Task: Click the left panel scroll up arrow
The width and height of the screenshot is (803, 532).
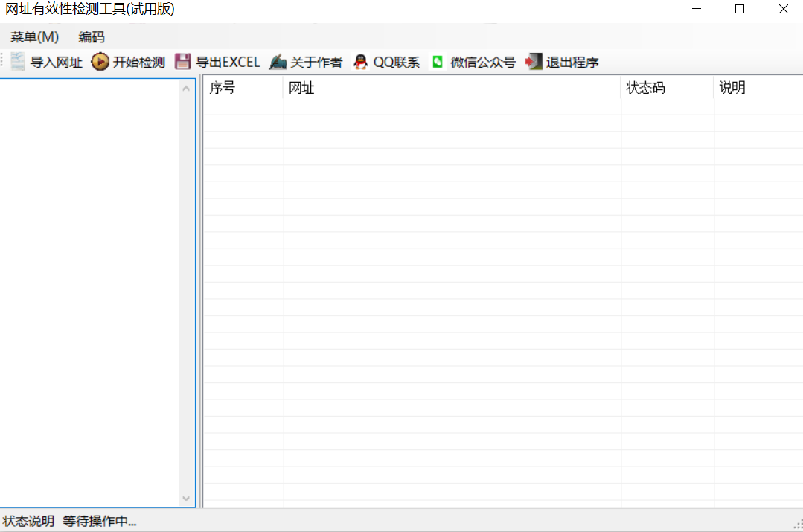Action: coord(186,89)
